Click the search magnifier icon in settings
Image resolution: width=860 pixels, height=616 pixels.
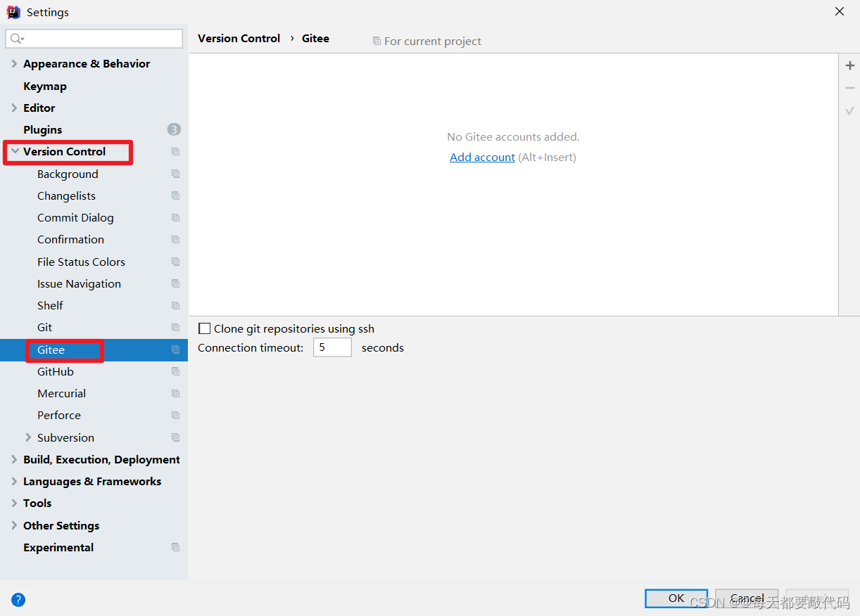17,39
